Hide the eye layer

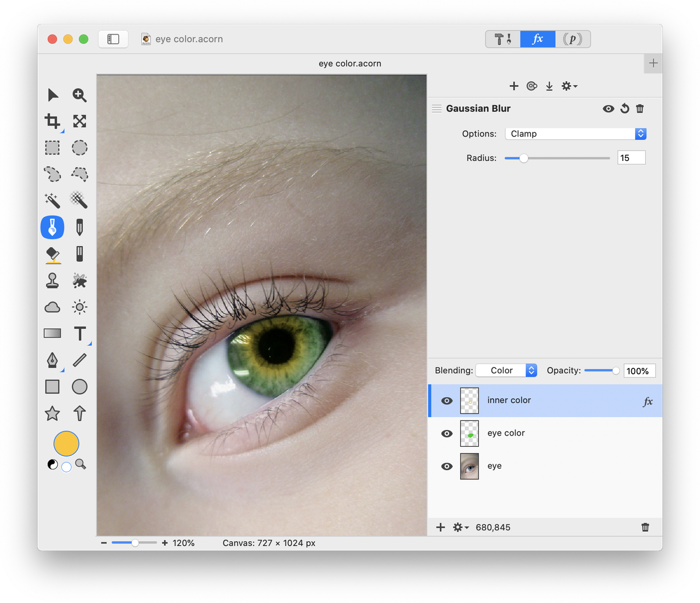click(447, 466)
